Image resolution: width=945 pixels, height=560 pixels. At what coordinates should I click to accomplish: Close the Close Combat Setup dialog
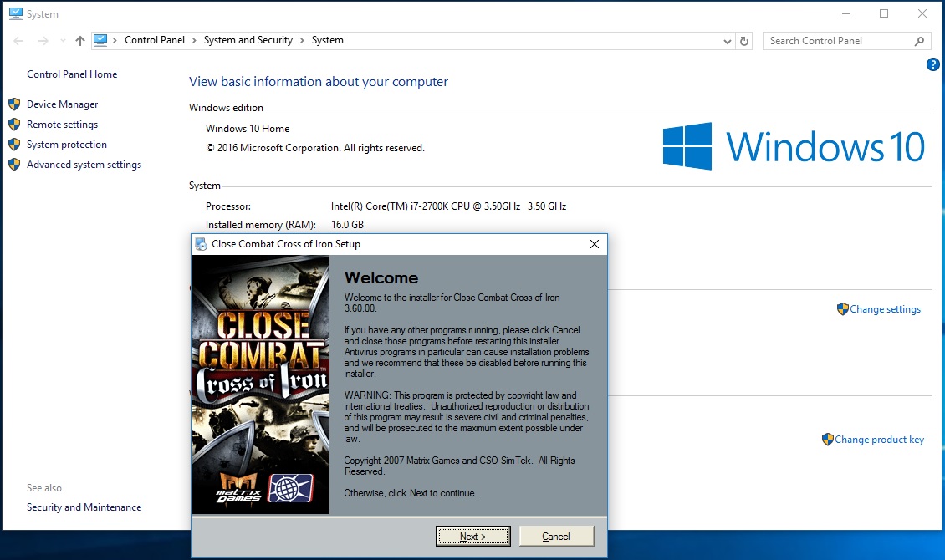595,244
